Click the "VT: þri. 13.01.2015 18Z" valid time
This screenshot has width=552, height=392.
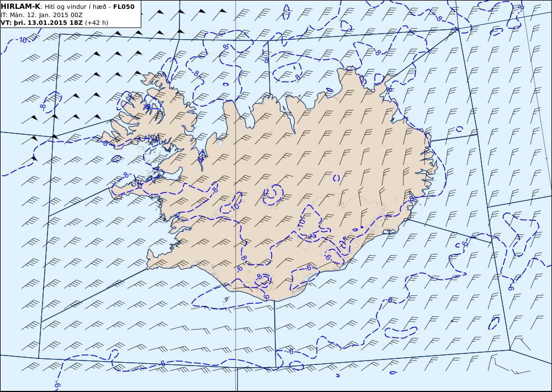[42, 23]
